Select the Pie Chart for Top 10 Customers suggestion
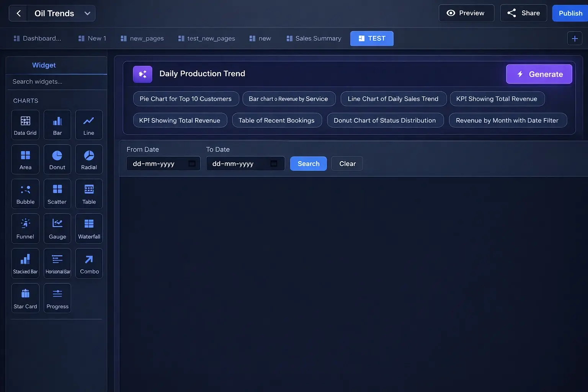This screenshot has height=392, width=588. [186, 99]
